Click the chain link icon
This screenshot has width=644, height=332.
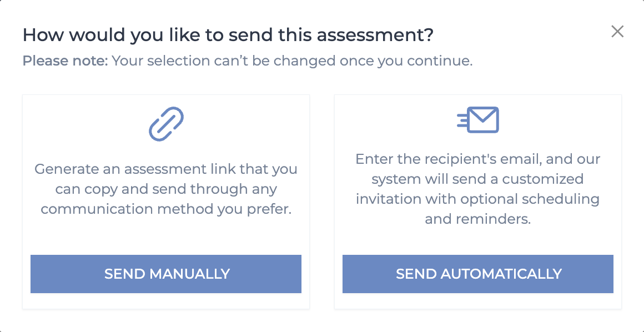coord(166,124)
